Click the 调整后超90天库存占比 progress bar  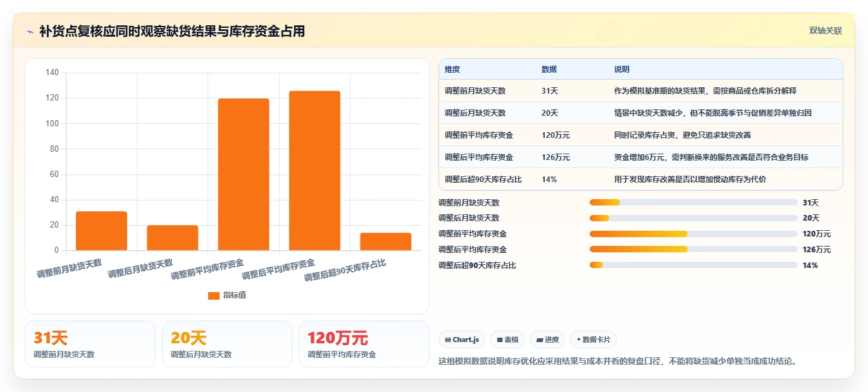click(693, 265)
